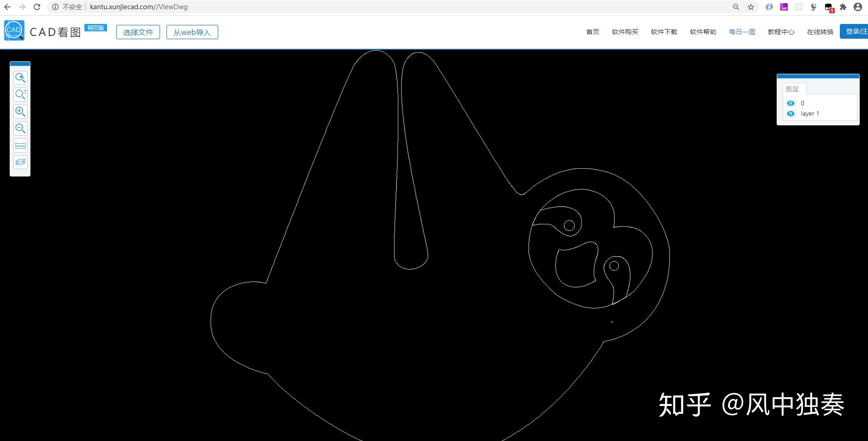Image resolution: width=868 pixels, height=441 pixels.
Task: Expand the 登录/注册 account menu
Action: [857, 31]
